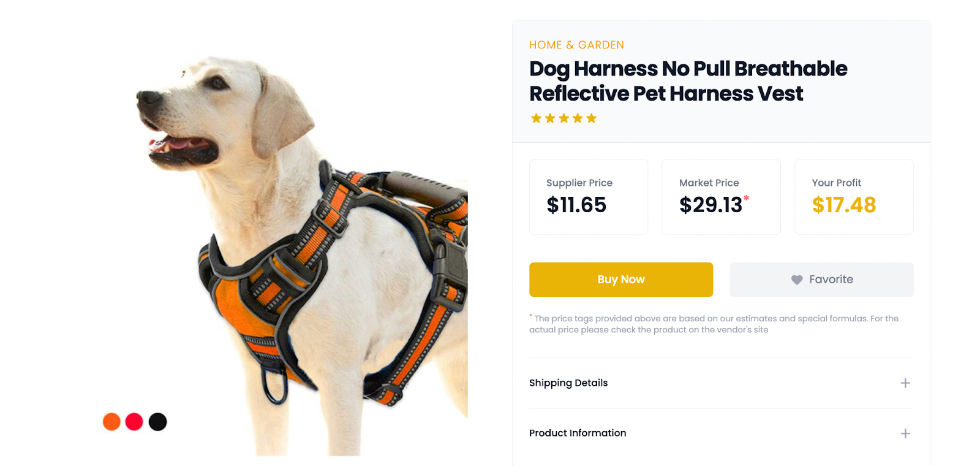The width and height of the screenshot is (980, 466).
Task: Expand the Product Information section
Action: [721, 434]
